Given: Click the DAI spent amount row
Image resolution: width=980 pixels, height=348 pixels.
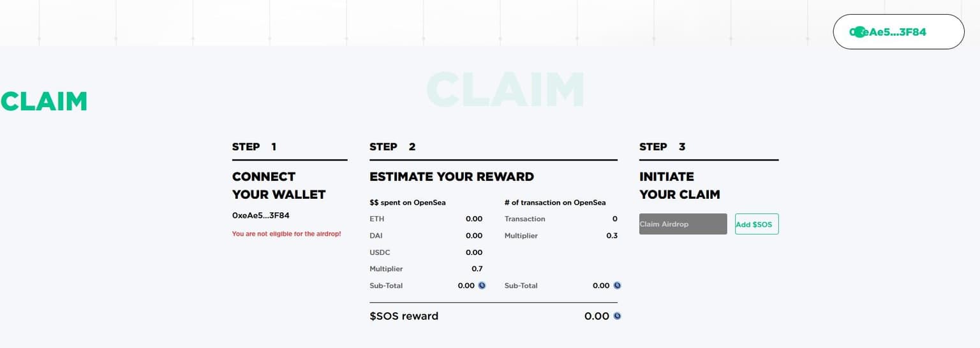Looking at the screenshot, I should coord(426,236).
